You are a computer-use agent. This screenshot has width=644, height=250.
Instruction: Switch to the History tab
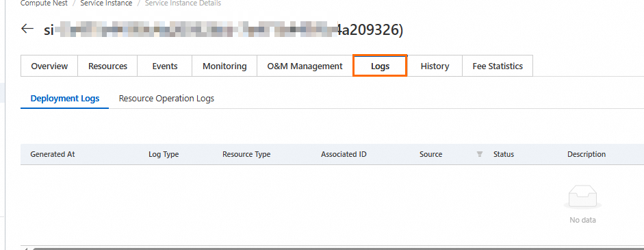coord(435,66)
